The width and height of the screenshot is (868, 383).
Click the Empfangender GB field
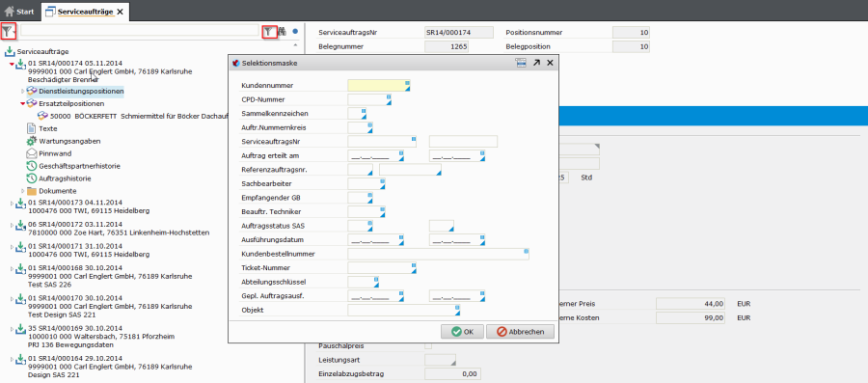tap(360, 198)
